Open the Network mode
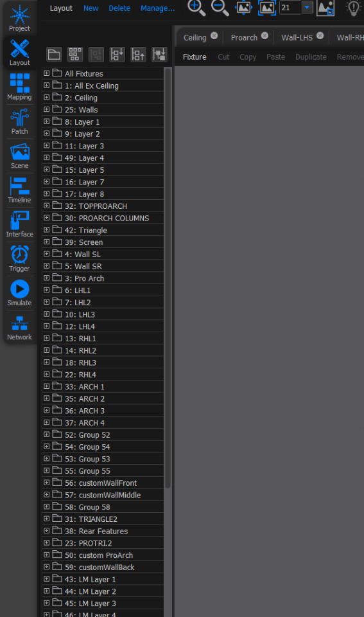The image size is (364, 617). tap(19, 327)
